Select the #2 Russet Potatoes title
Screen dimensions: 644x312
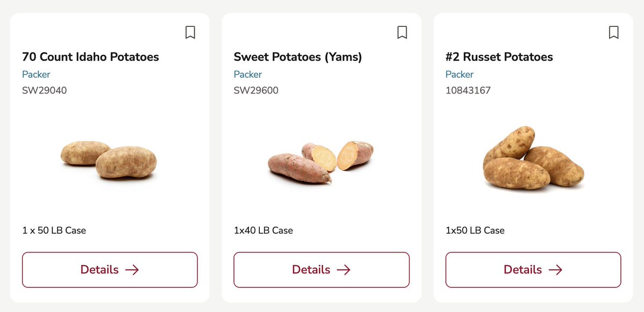(x=499, y=57)
